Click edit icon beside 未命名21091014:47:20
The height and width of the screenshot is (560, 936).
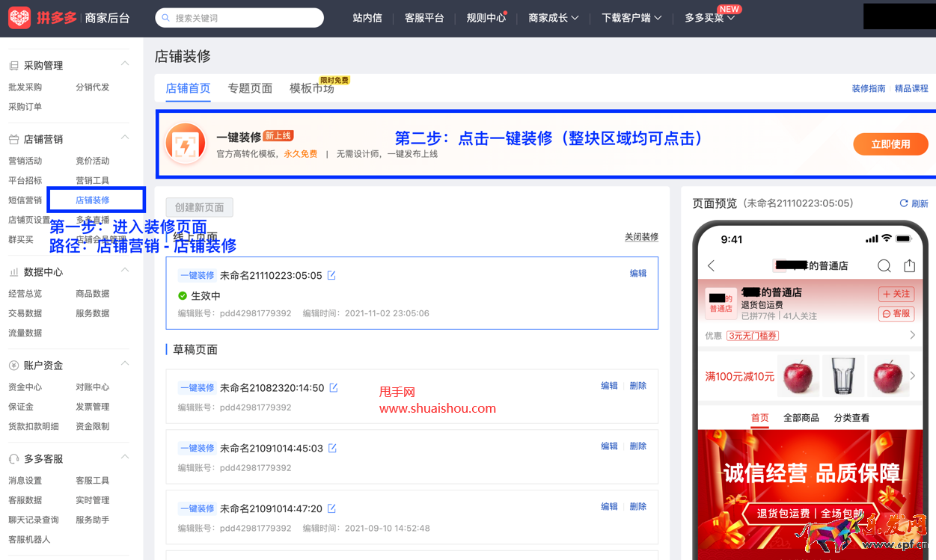(x=331, y=508)
